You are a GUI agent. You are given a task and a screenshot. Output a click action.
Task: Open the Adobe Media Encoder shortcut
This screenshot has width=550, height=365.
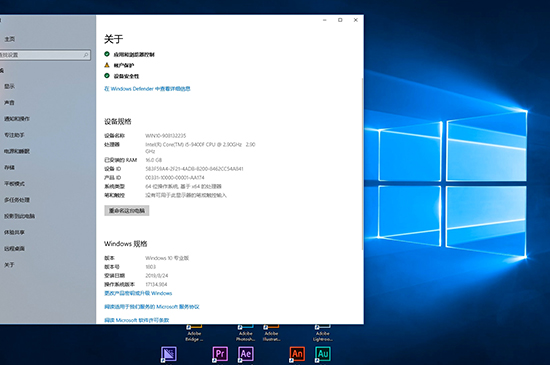169,354
